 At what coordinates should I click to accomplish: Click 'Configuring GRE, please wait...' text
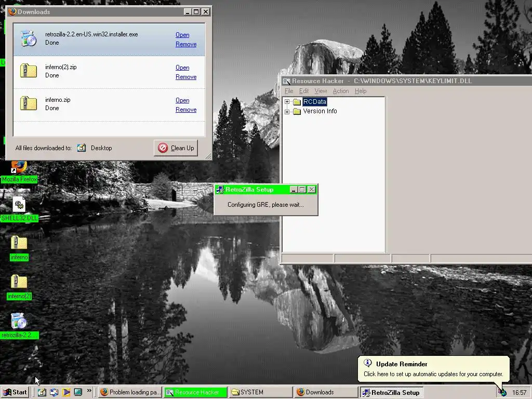(x=265, y=205)
